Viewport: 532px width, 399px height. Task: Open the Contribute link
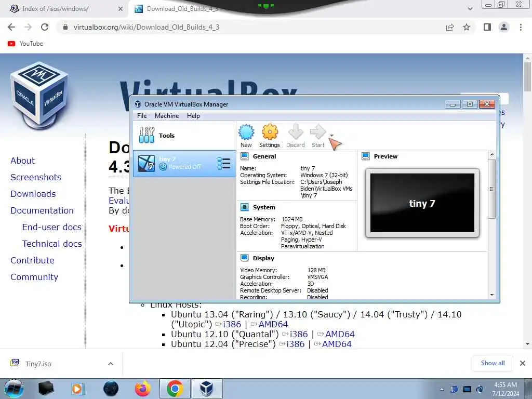(x=32, y=260)
